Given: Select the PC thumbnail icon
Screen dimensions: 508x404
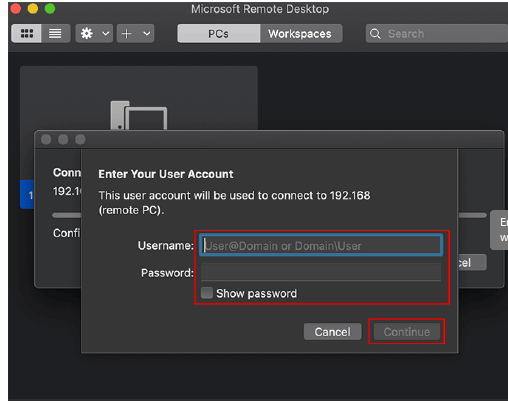Looking at the screenshot, I should 139,115.
